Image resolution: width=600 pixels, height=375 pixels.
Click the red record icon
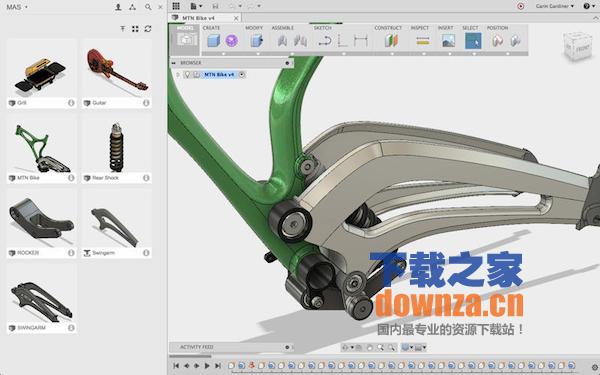tap(520, 6)
